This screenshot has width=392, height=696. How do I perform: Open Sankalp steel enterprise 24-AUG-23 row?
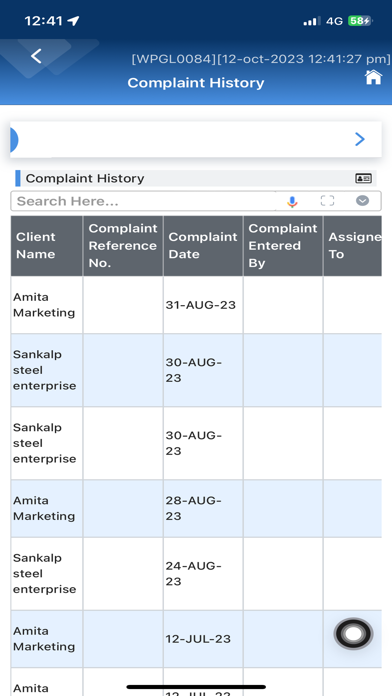point(196,573)
